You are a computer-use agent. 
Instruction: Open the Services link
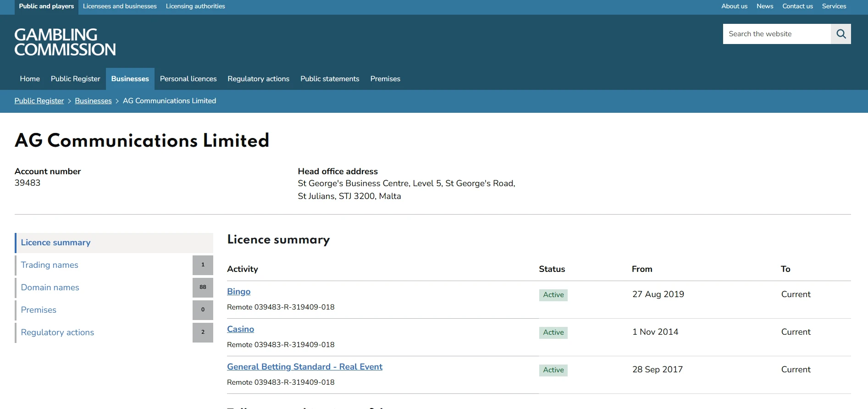pyautogui.click(x=834, y=6)
